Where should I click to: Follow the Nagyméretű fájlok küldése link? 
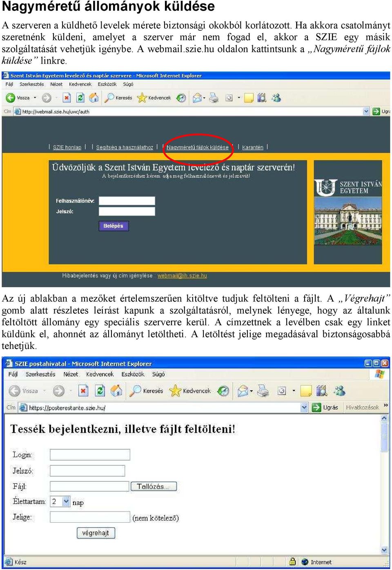click(198, 147)
